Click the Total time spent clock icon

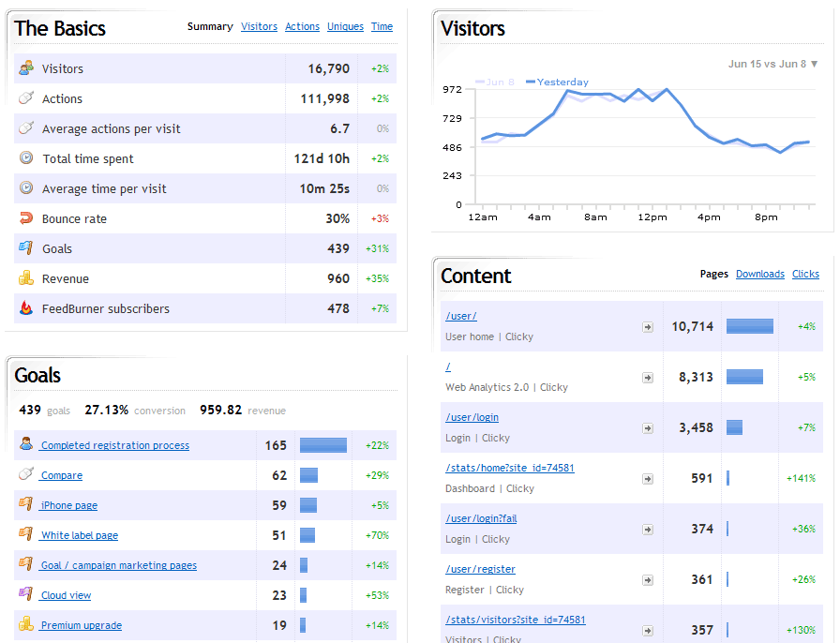(26, 158)
